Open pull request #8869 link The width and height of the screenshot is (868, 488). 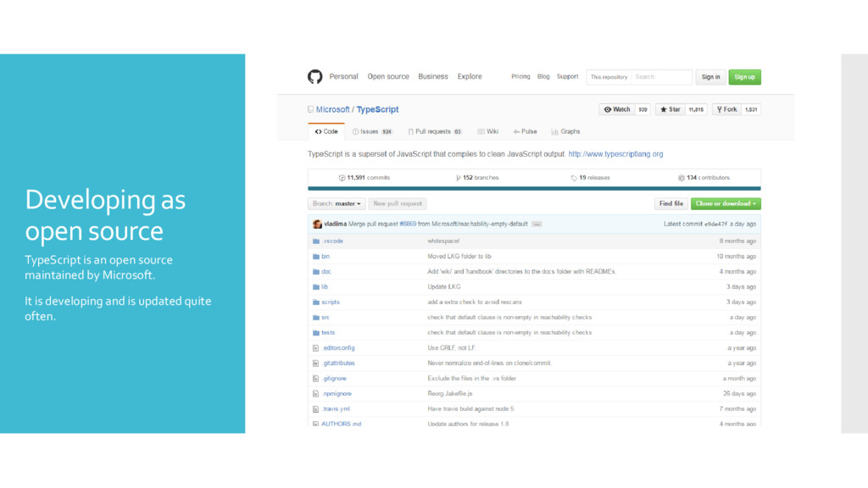pos(408,224)
